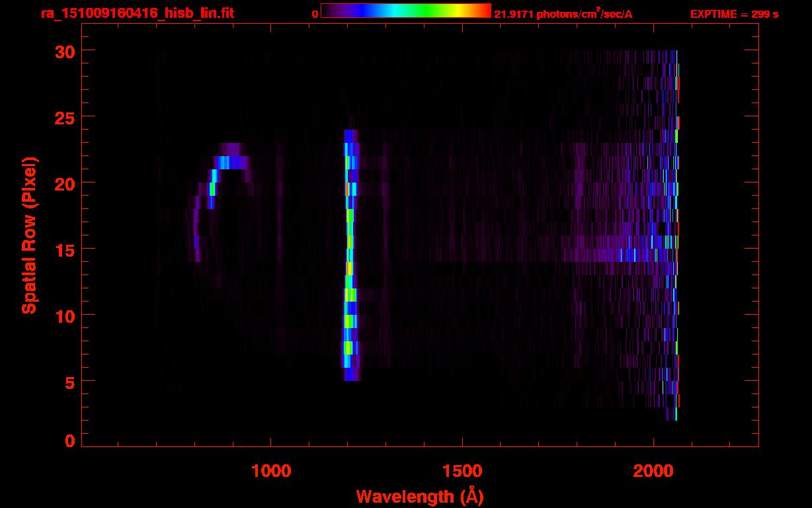The image size is (812, 508).
Task: Click the filename ra_151009160416_hisb_lin.fit
Action: click(x=136, y=13)
